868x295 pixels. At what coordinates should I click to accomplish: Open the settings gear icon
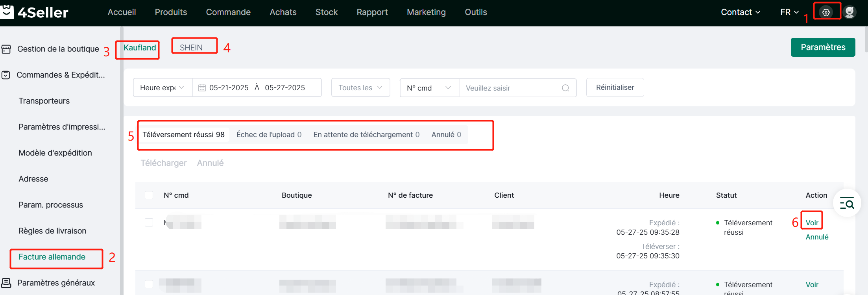tap(826, 12)
